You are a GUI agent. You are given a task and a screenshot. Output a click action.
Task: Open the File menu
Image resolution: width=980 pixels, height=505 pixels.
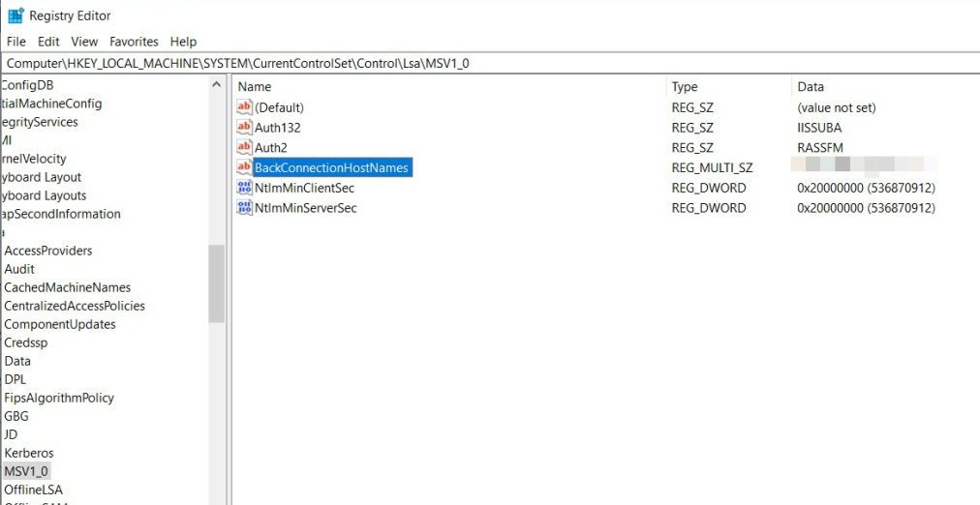[x=15, y=42]
